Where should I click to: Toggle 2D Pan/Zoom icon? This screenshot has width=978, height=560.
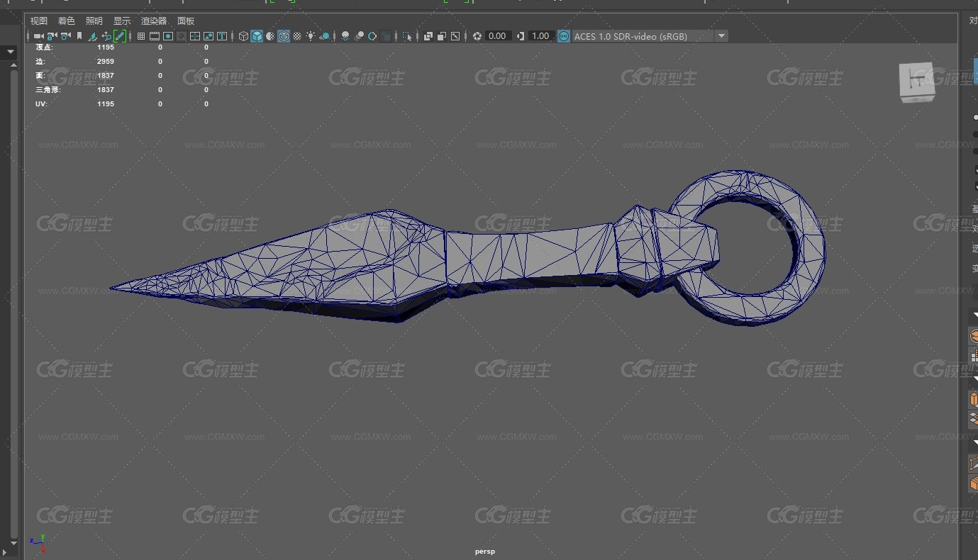[x=106, y=36]
